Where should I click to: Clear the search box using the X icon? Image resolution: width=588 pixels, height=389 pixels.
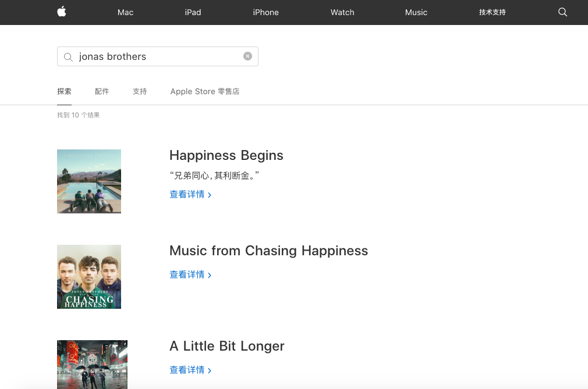coord(247,56)
